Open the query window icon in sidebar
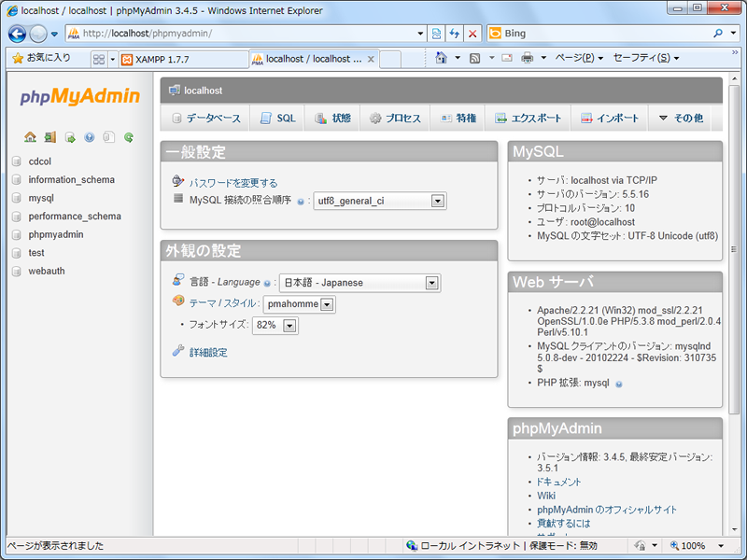 70,137
